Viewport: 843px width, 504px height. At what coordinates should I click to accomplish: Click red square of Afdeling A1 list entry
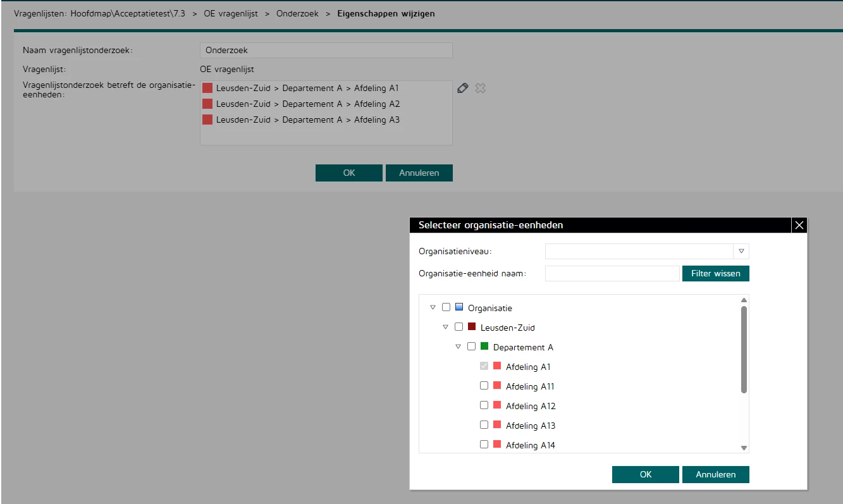coord(207,88)
